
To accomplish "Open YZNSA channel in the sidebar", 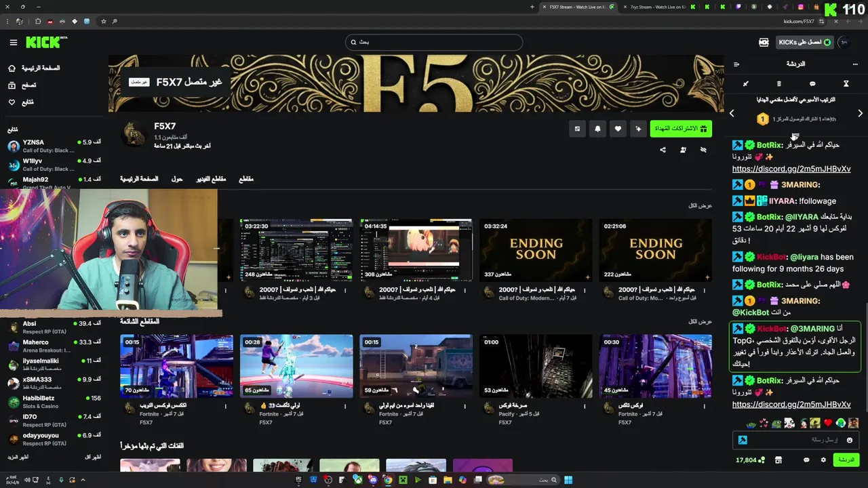I will (x=54, y=146).
